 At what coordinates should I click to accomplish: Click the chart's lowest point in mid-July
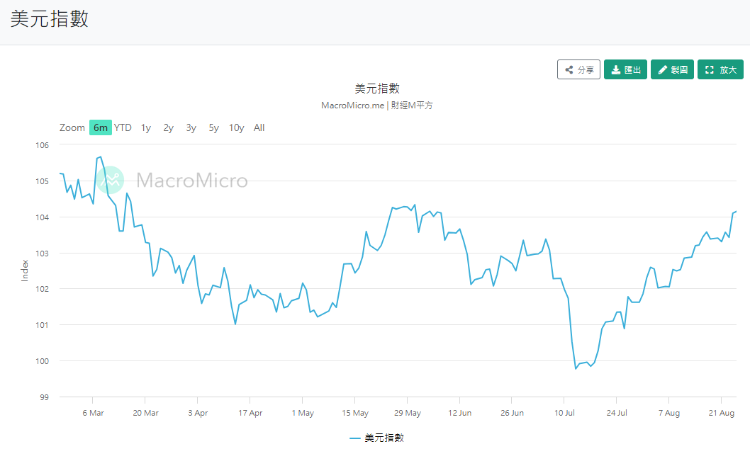click(576, 368)
